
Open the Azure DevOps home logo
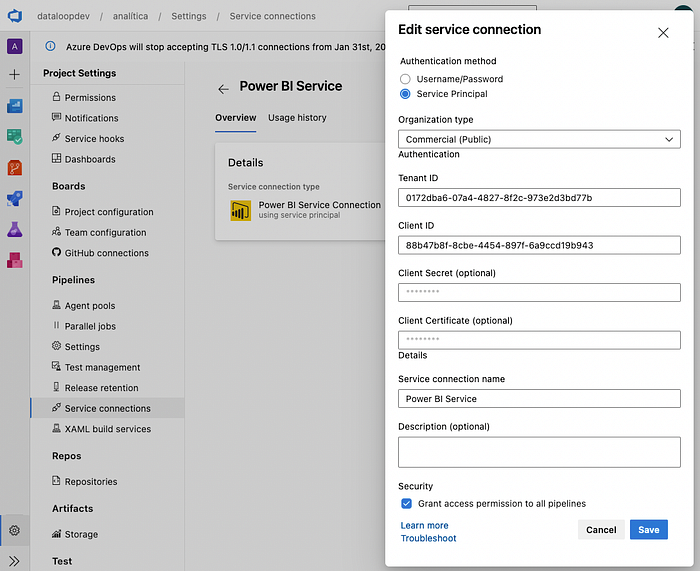coord(15,16)
